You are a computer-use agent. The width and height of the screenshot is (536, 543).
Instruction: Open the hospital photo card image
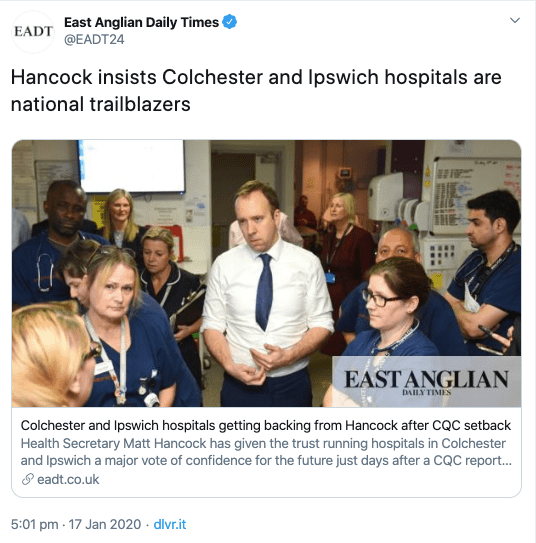click(x=266, y=273)
